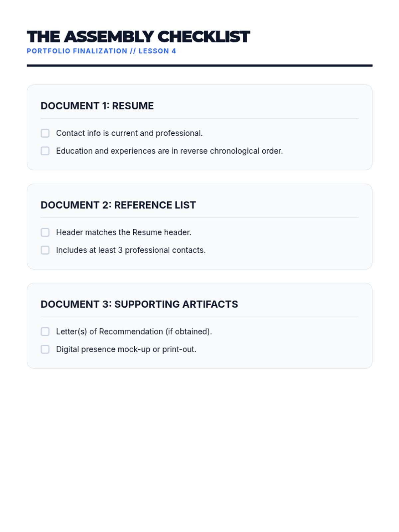Select the 'Document 3: Supporting Artifacts' heading

pyautogui.click(x=139, y=304)
